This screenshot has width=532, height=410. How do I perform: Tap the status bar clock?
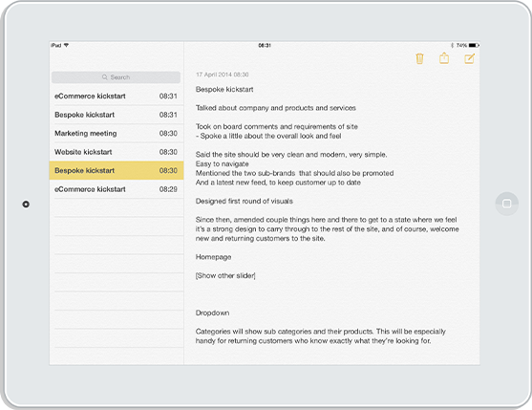[265, 45]
